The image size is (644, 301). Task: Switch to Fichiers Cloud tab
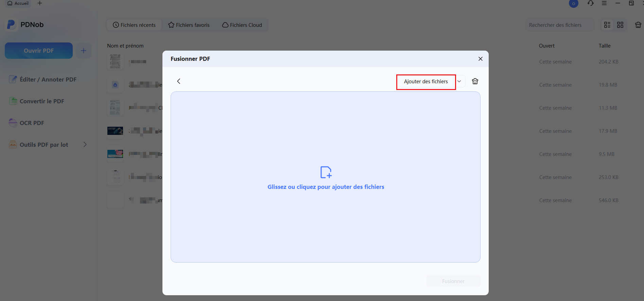242,25
